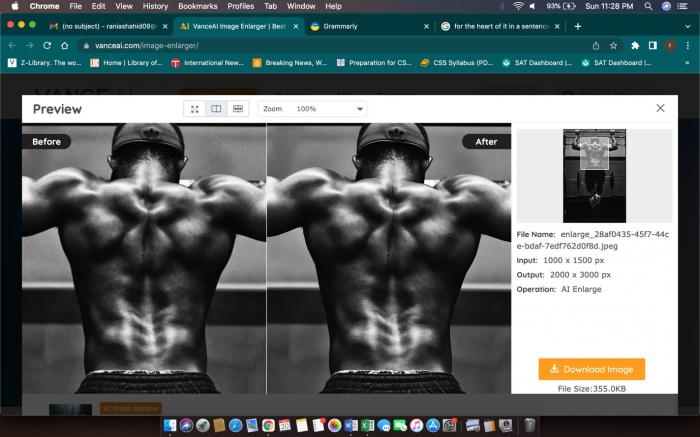Open the Bookmarks menu
This screenshot has width=700, height=437.
pyautogui.click(x=198, y=6)
